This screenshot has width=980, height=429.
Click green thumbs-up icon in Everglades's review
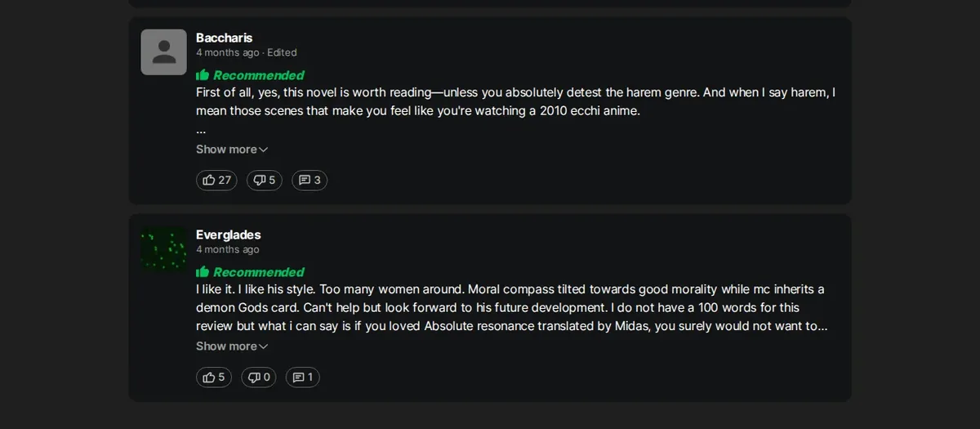pos(203,272)
